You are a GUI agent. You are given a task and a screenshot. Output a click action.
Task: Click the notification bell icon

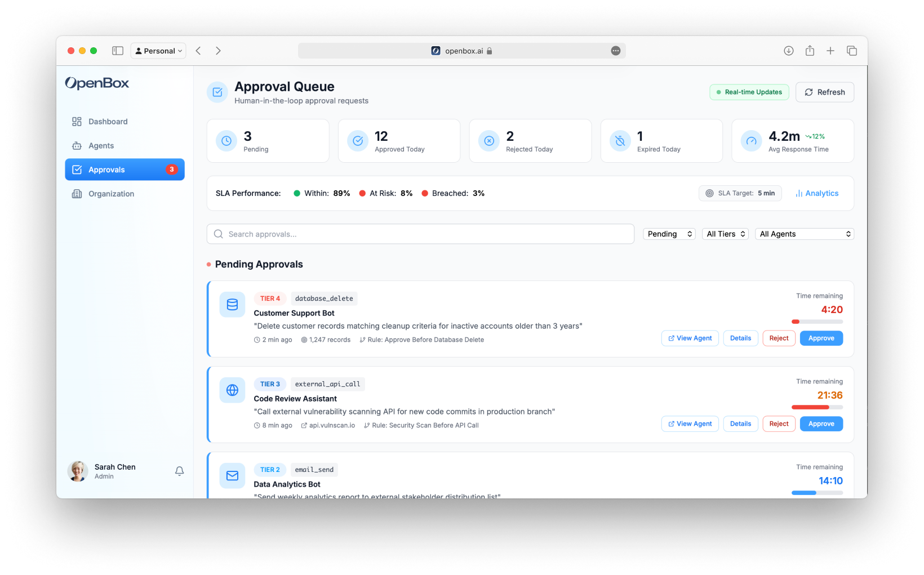pyautogui.click(x=179, y=471)
